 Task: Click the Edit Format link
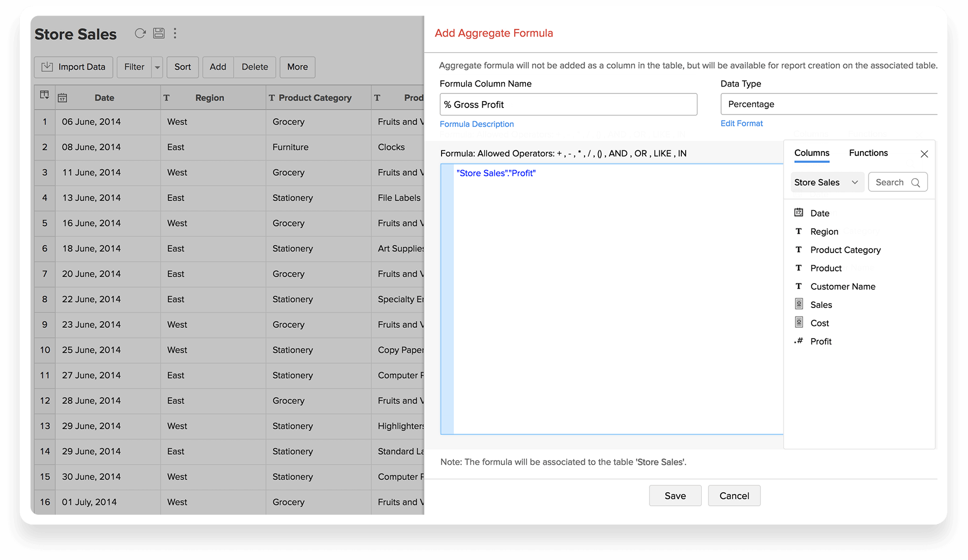tap(741, 124)
